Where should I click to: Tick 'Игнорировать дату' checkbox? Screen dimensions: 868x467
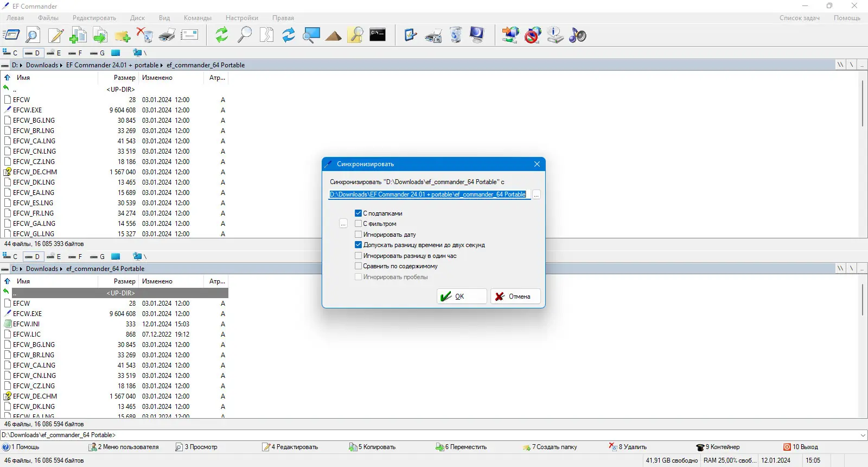point(358,235)
